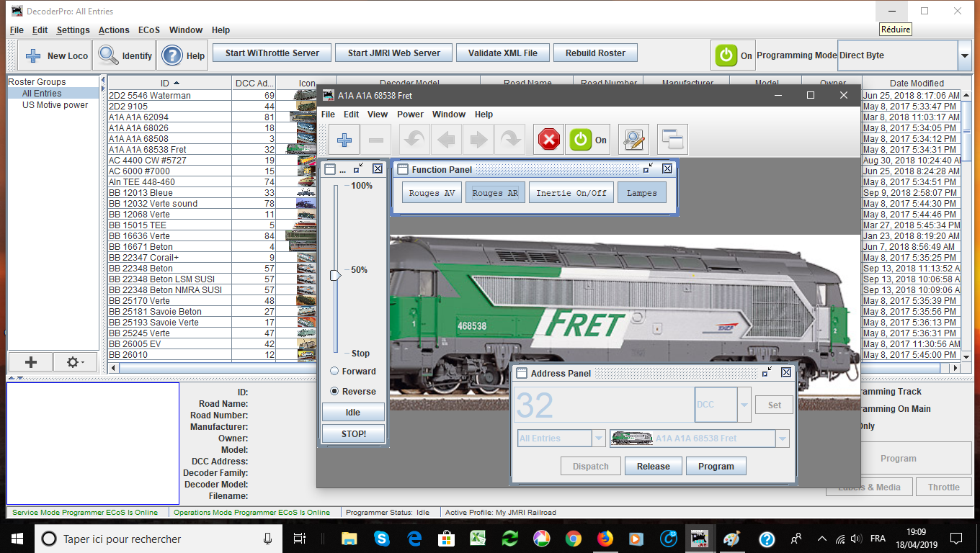
Task: Open Settings menu in DecoderPro
Action: pos(73,30)
